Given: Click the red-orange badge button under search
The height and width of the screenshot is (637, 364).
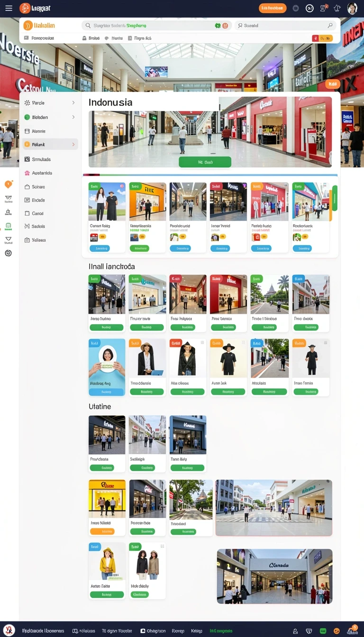Looking at the screenshot, I should (x=322, y=38).
